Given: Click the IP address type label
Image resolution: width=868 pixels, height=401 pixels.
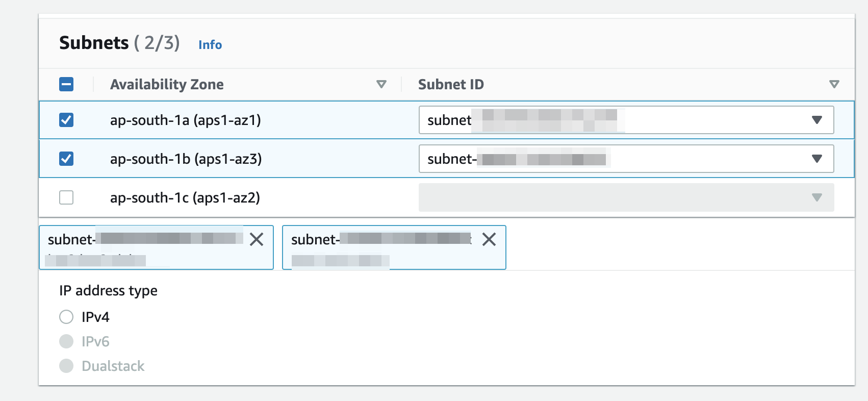Looking at the screenshot, I should 108,291.
